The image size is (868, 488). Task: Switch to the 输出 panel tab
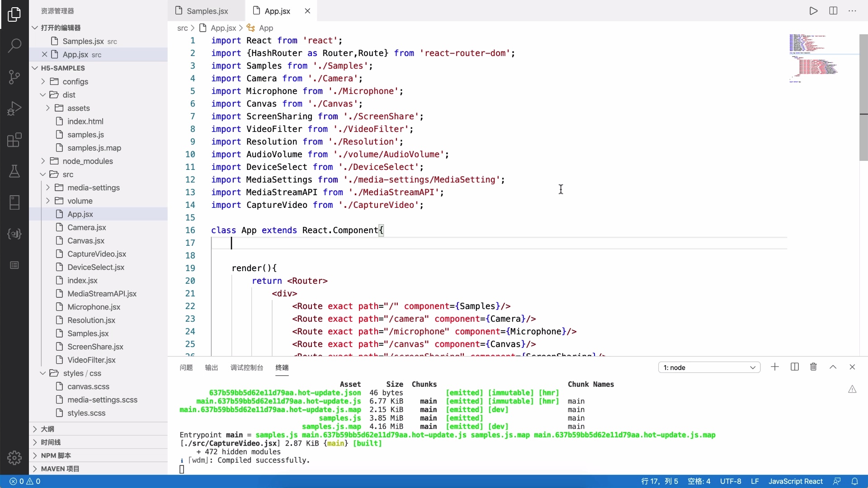tap(211, 367)
